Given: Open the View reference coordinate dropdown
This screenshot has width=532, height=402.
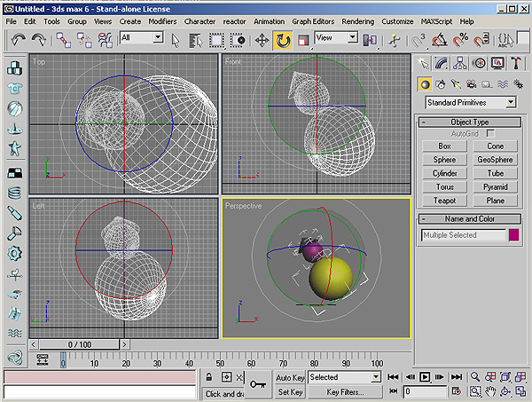Looking at the screenshot, I should tap(337, 38).
